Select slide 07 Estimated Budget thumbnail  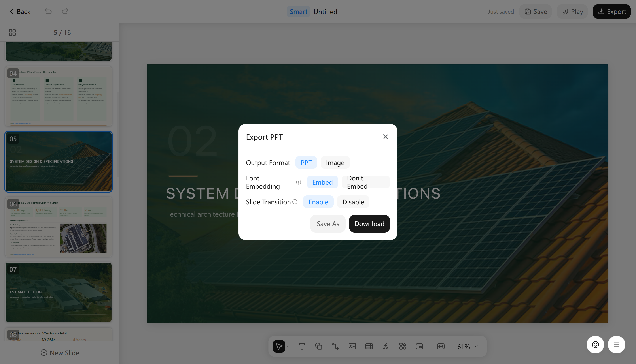pos(59,292)
